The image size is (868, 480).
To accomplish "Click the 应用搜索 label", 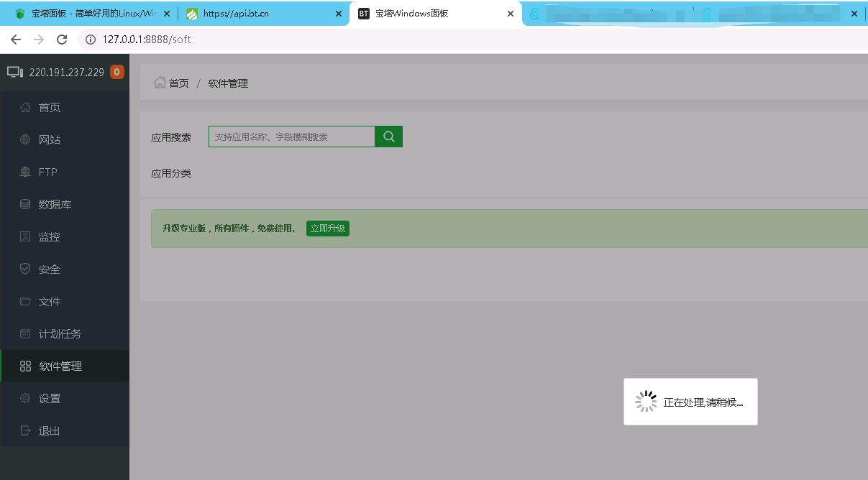I will (171, 137).
